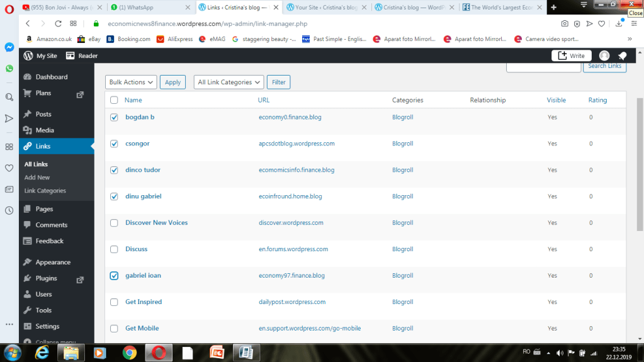This screenshot has height=362, width=644.
Task: Open the Plugins menu in the sidebar
Action: pos(47,278)
